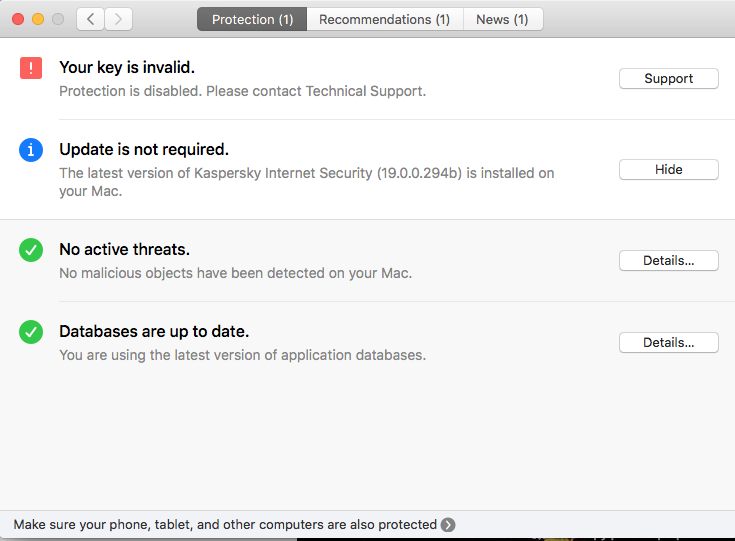
Task: Click the green checkmark beside No active threats
Action: pyautogui.click(x=31, y=250)
